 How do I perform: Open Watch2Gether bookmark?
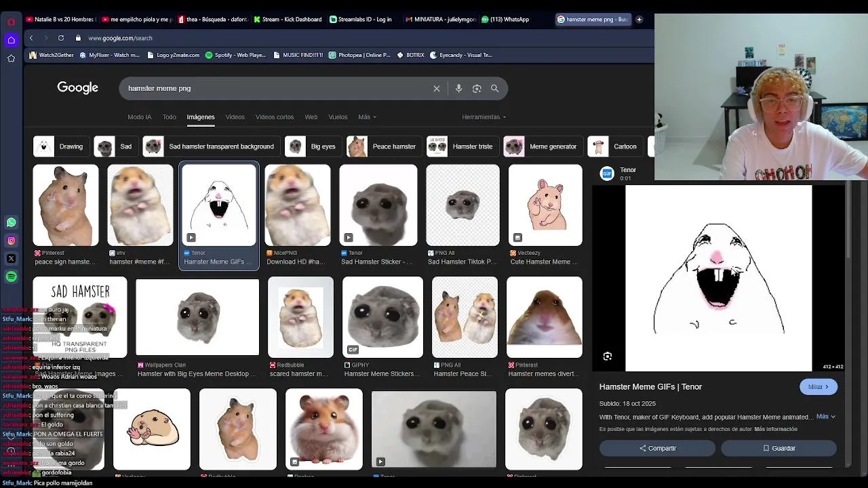(x=52, y=55)
